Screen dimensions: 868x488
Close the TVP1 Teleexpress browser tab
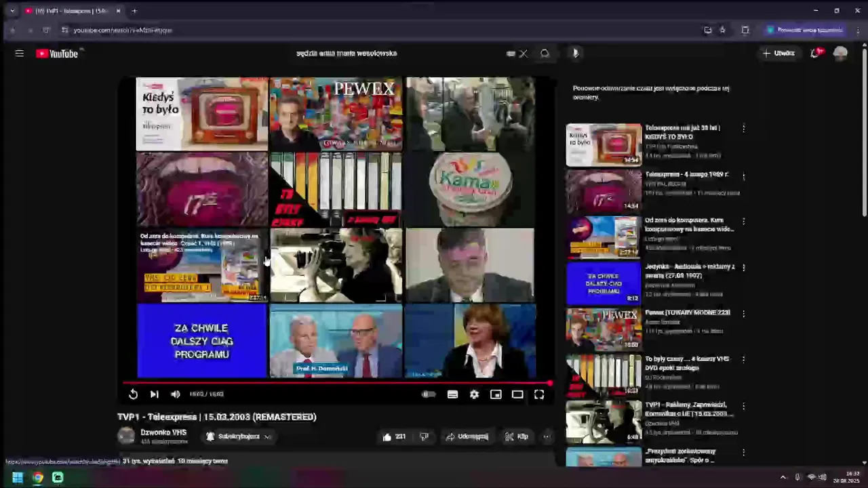(x=118, y=11)
